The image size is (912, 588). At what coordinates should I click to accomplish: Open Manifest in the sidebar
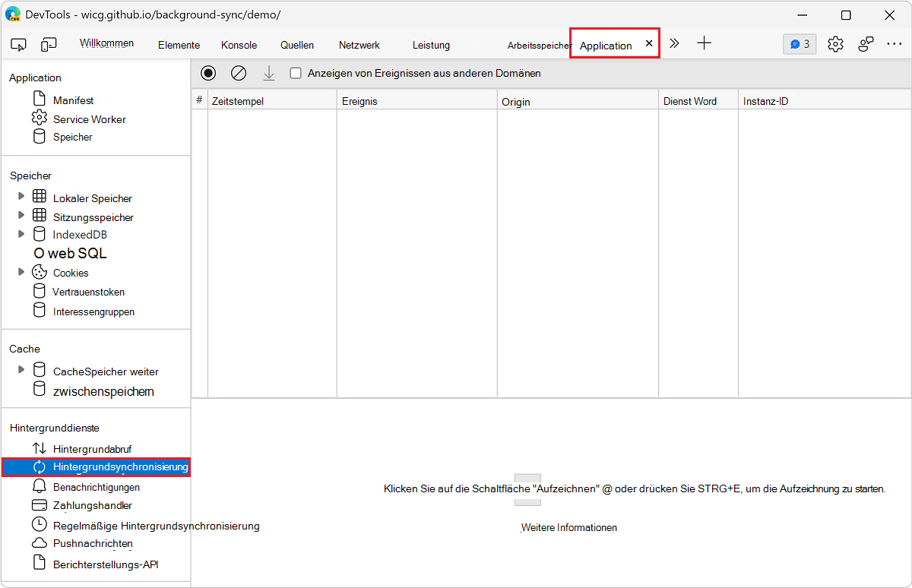click(x=74, y=100)
